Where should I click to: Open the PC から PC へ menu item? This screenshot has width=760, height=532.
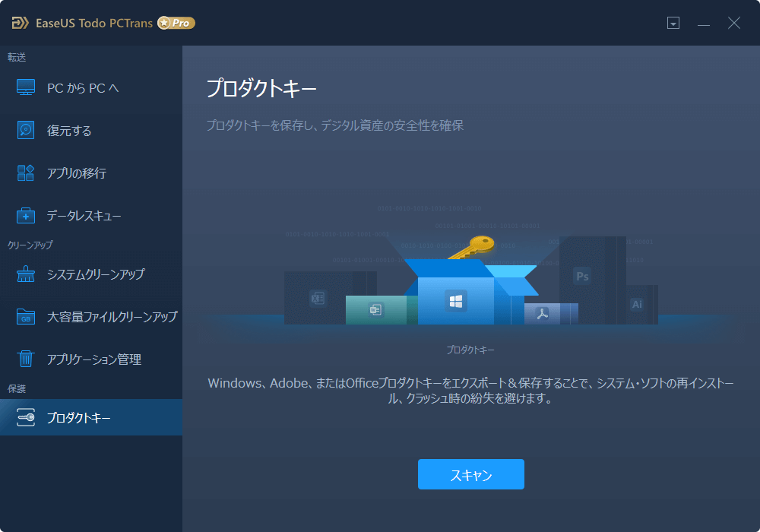click(x=91, y=87)
